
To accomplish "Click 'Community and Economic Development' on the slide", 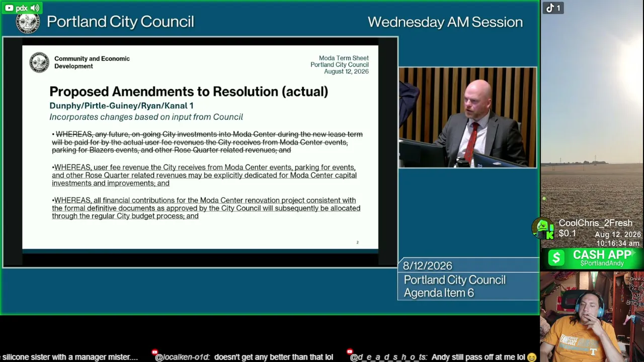I will (x=92, y=62).
